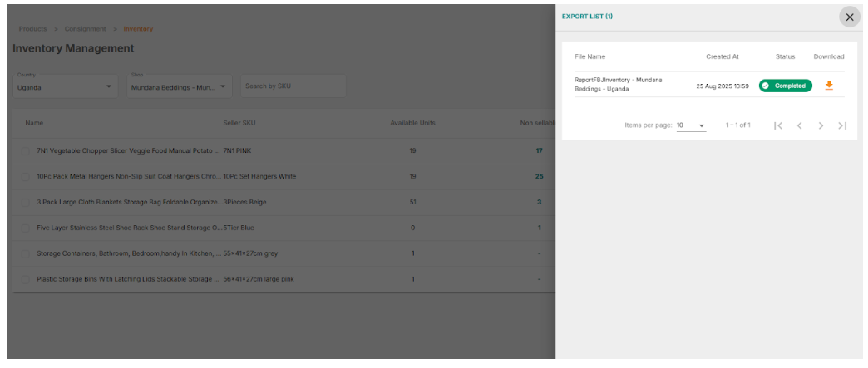Tick checkbox for 7N1 Vegetable Chopper row
868x368 pixels.
[x=26, y=151]
